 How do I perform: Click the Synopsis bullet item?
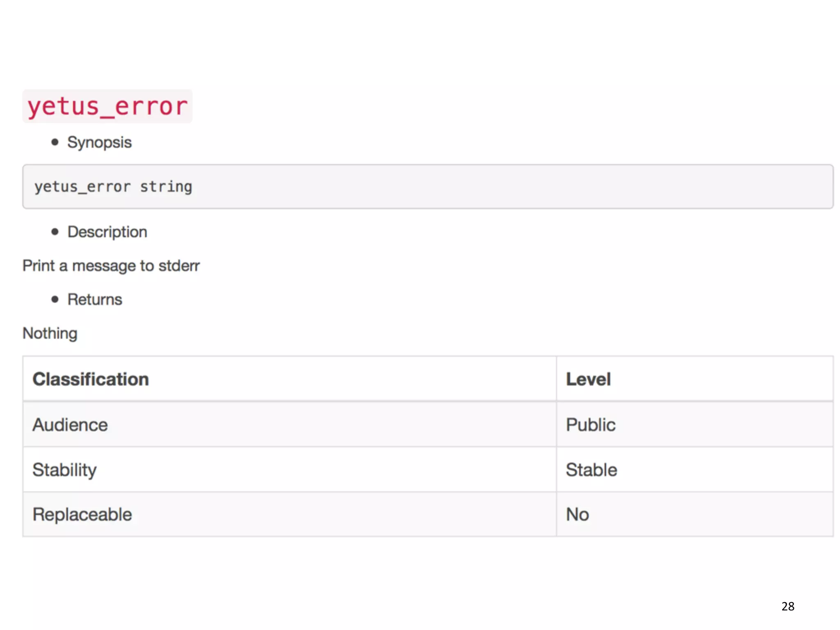(99, 142)
